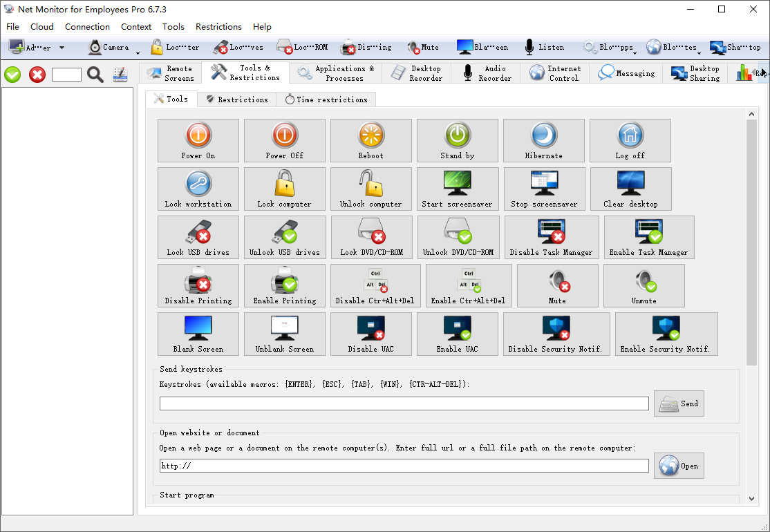
Task: Click the Blank screen toolbar item
Action: 482,47
